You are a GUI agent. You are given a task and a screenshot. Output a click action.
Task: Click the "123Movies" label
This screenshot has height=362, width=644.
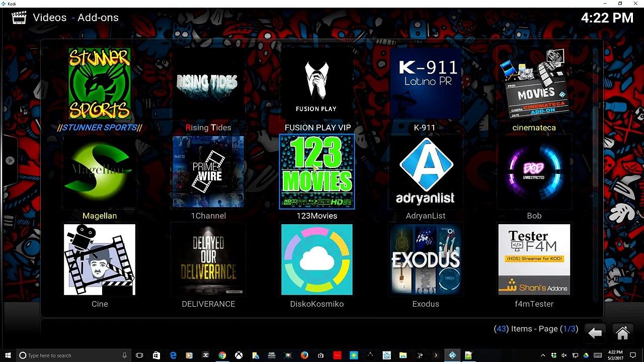click(317, 216)
